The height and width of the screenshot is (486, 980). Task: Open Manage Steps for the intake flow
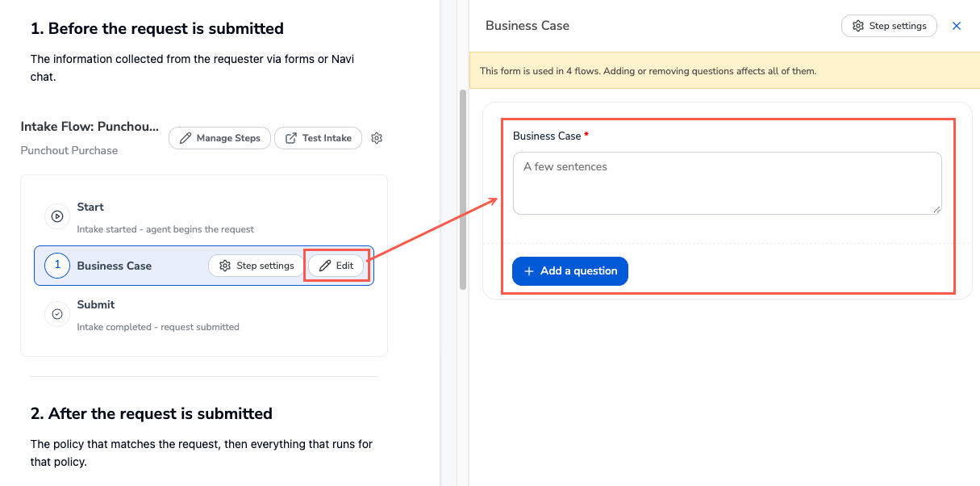[x=219, y=138]
